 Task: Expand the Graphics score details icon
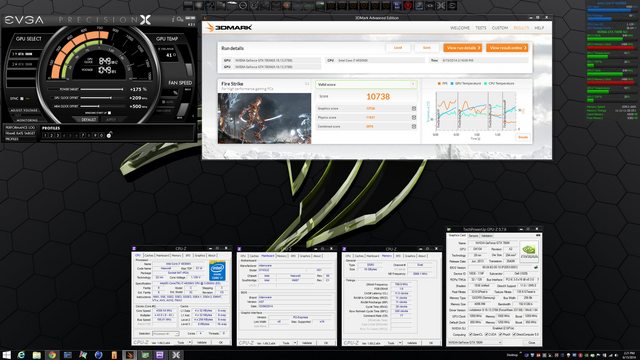click(x=413, y=109)
